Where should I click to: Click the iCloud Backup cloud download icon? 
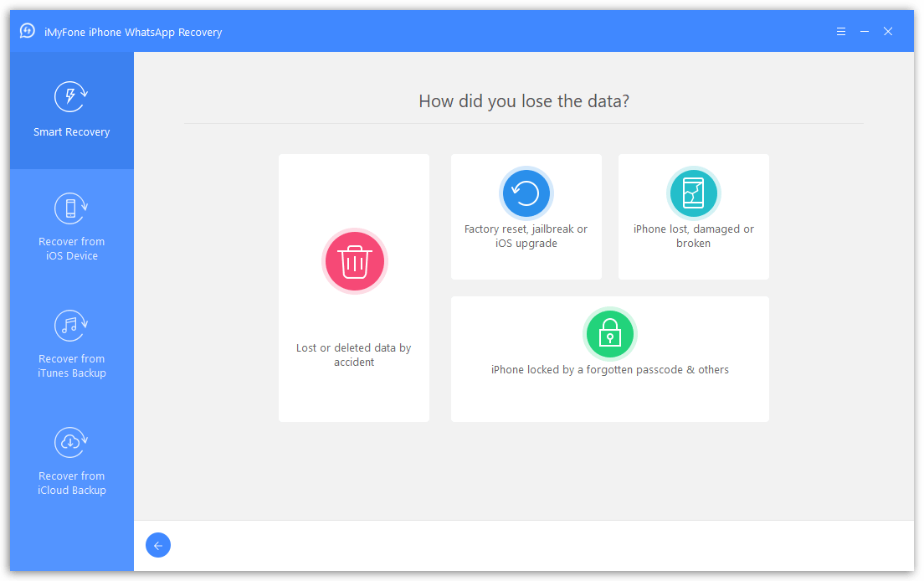click(x=71, y=443)
